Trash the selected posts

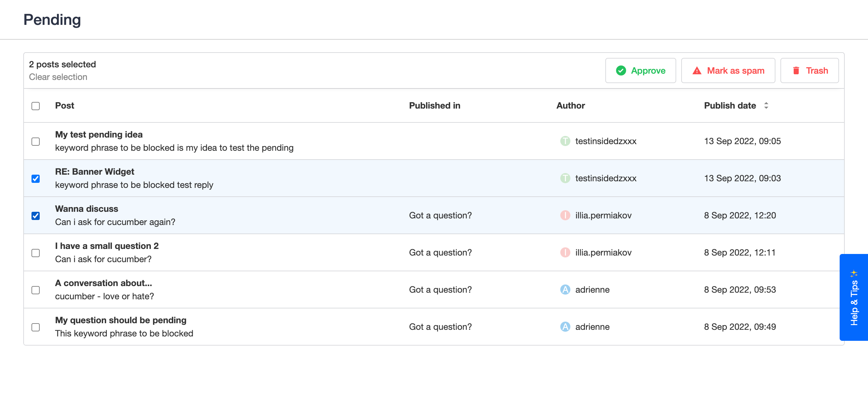(x=809, y=71)
